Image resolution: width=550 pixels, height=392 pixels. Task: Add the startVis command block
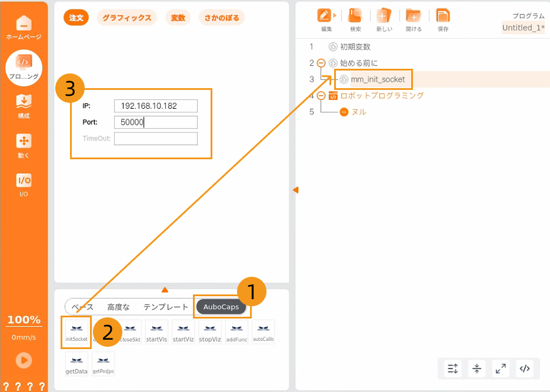coord(156,331)
